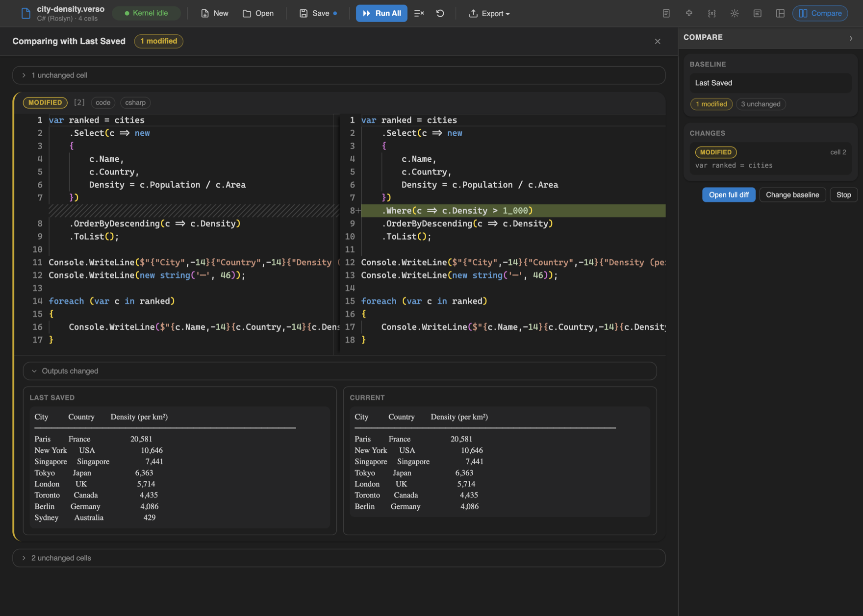
Task: Click the Last Saved baseline field
Action: pyautogui.click(x=770, y=83)
